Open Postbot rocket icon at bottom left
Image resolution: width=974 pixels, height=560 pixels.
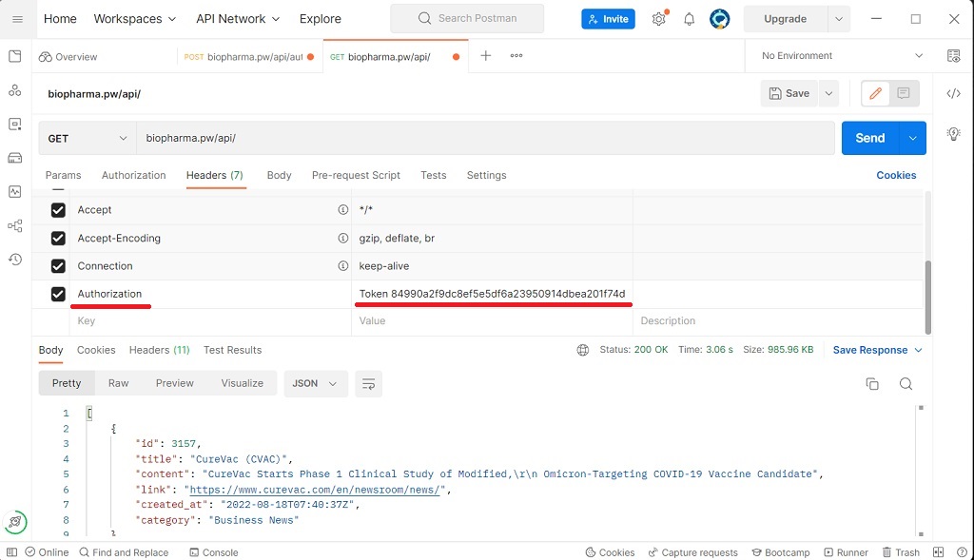point(15,522)
